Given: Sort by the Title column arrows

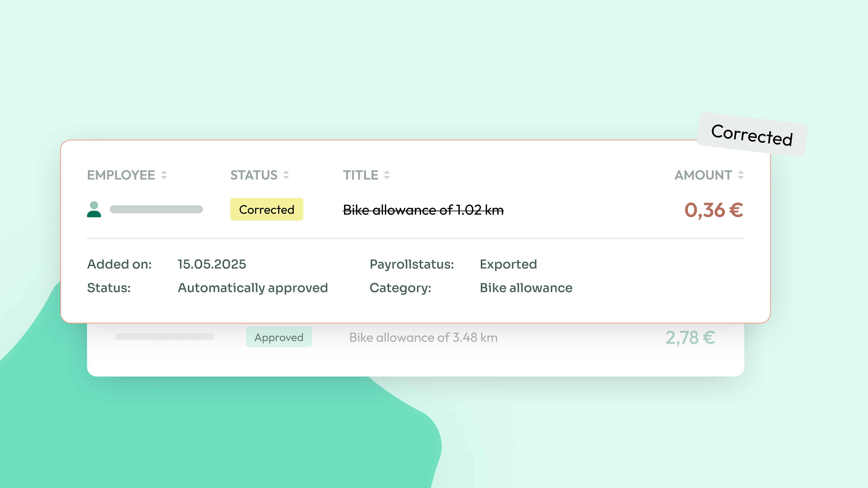Looking at the screenshot, I should tap(387, 175).
